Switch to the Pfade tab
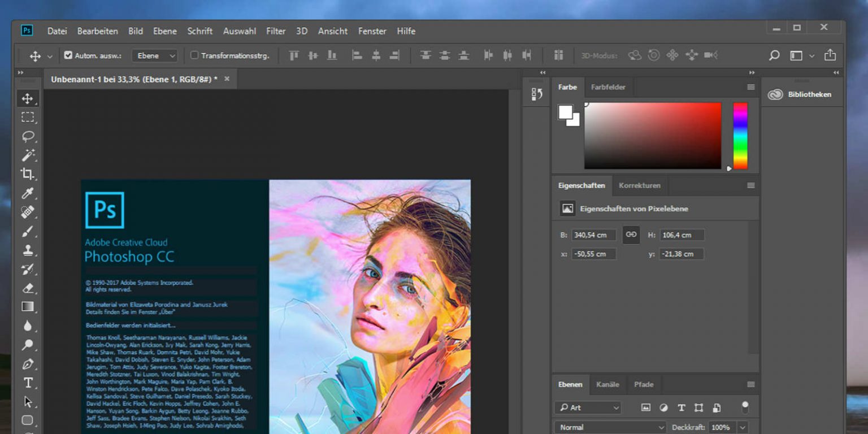Image resolution: width=868 pixels, height=434 pixels. click(644, 384)
